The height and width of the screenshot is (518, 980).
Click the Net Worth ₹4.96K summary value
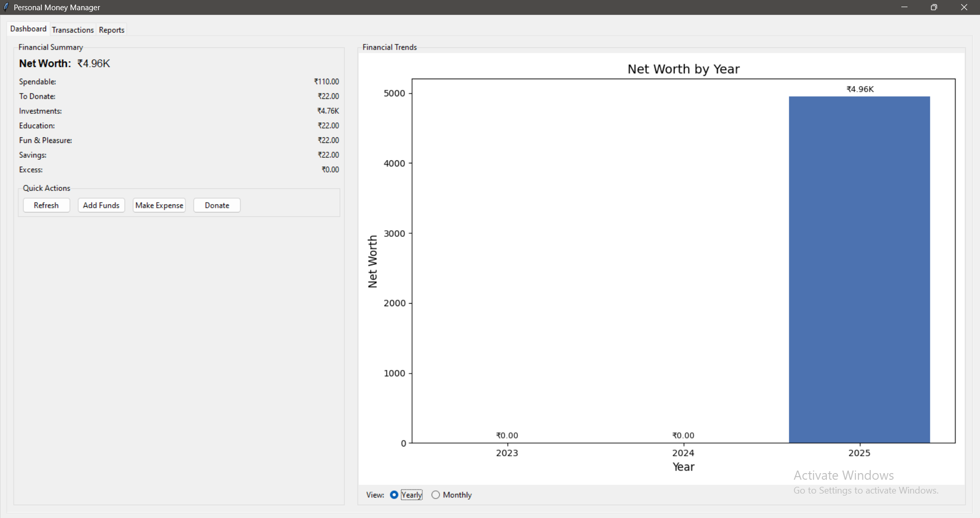pos(93,63)
